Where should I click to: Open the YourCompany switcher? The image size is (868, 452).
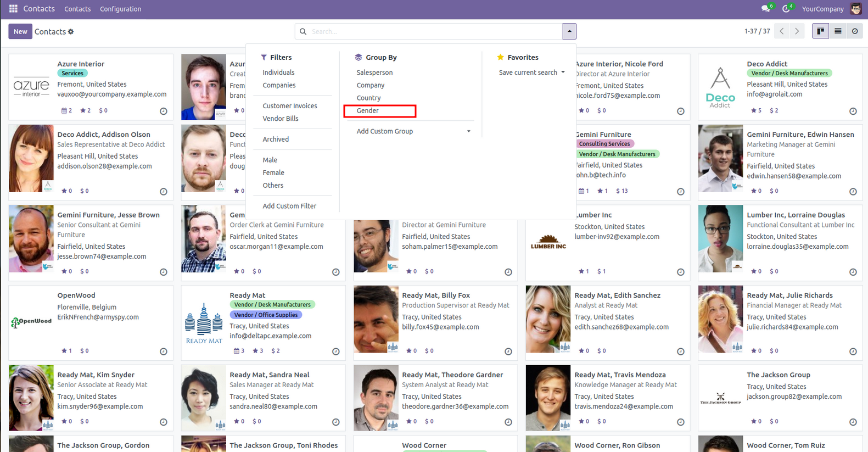pos(822,9)
